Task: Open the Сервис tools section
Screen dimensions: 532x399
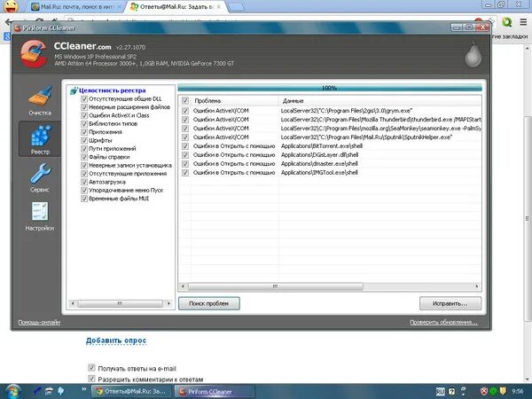Action: coord(40,178)
